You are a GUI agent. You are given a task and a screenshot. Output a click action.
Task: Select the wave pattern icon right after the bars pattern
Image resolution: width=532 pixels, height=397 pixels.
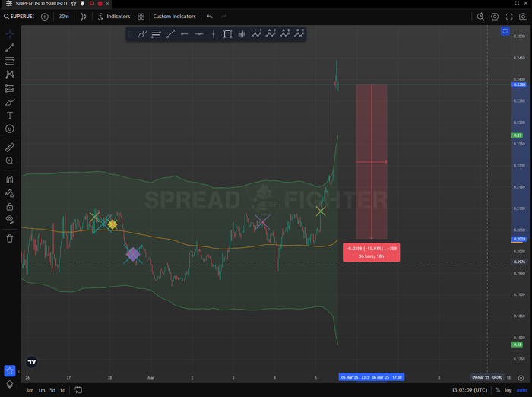tap(256, 33)
